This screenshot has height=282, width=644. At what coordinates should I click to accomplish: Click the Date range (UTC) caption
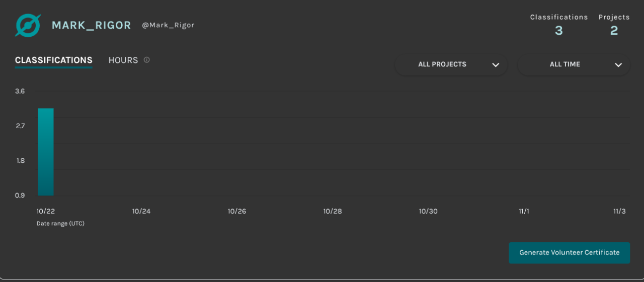coord(60,224)
